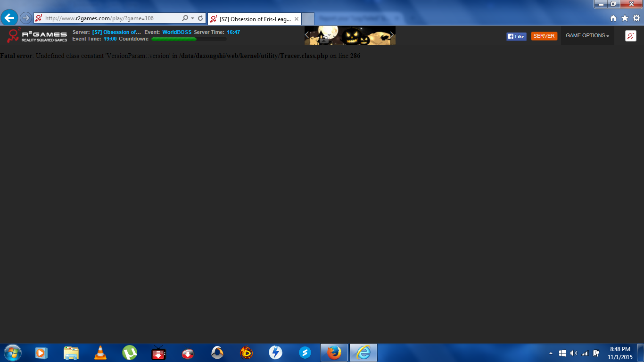Open the IE Tools gear icon
This screenshot has height=362, width=644.
tap(636, 18)
